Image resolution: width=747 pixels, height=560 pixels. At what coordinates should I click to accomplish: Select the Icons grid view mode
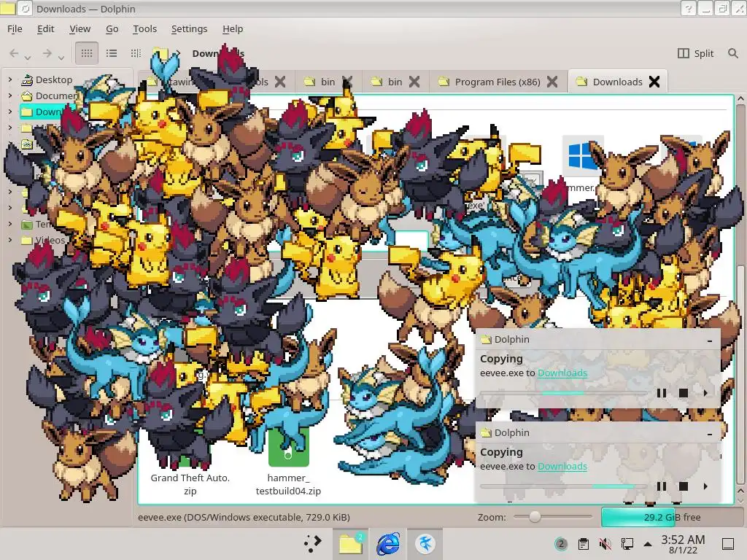coord(87,52)
